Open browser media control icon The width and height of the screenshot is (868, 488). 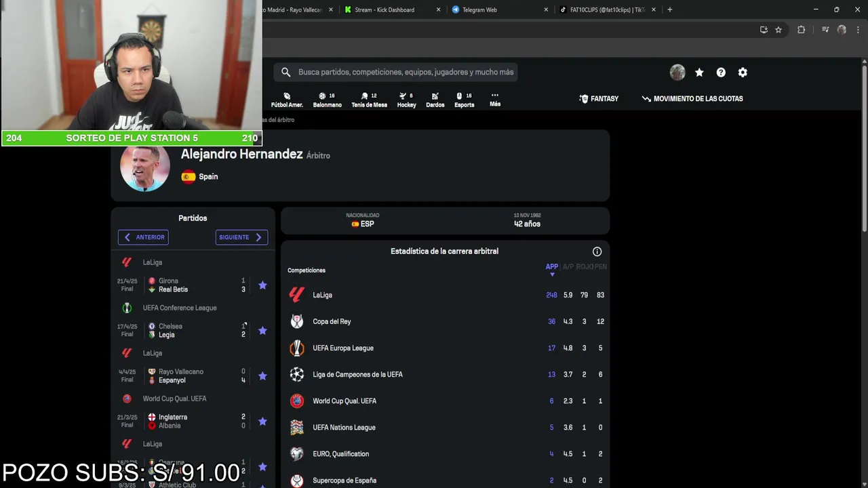point(825,30)
